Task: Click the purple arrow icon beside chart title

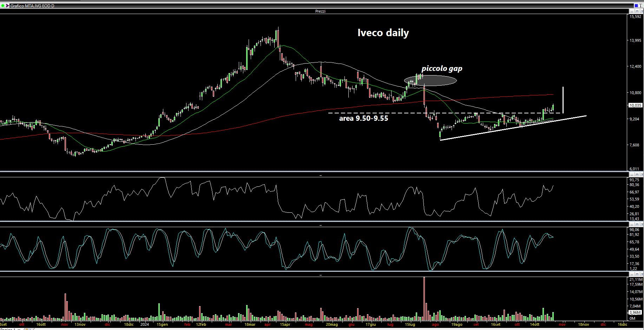Action: coord(7,6)
